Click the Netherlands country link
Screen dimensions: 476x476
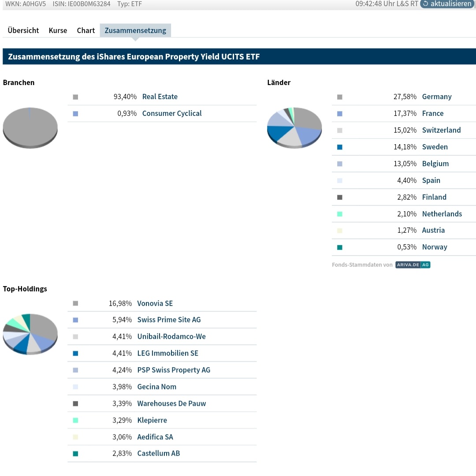(x=442, y=214)
